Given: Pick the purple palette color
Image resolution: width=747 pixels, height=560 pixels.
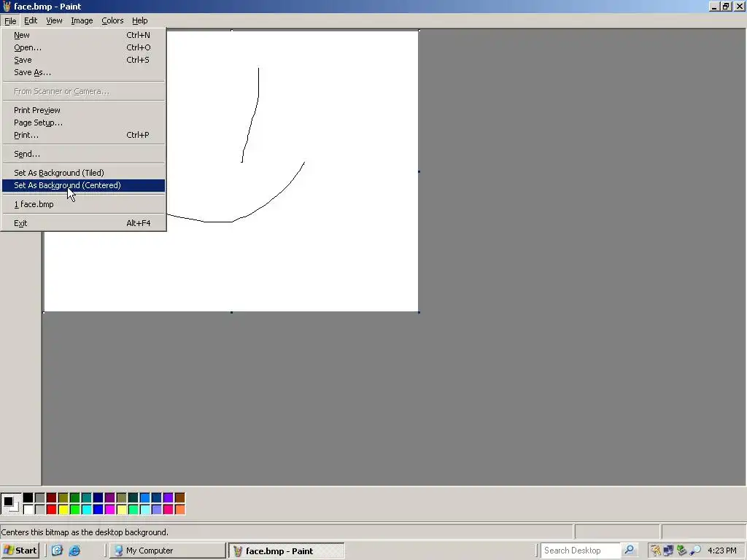Looking at the screenshot, I should (x=109, y=497).
